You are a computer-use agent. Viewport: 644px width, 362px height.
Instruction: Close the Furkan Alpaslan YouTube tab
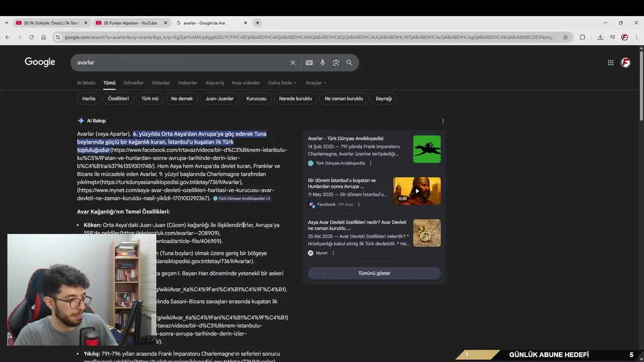[166, 23]
